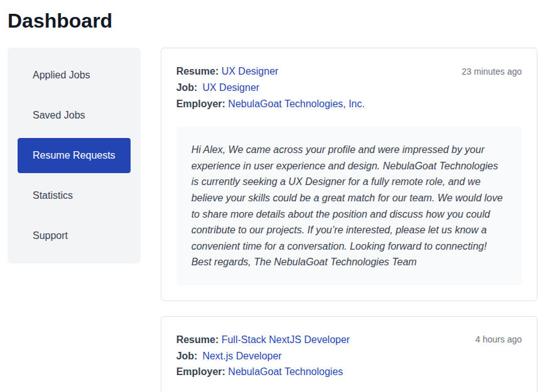Click the '4 hours ago' timestamp
545x392 pixels.
coord(499,339)
